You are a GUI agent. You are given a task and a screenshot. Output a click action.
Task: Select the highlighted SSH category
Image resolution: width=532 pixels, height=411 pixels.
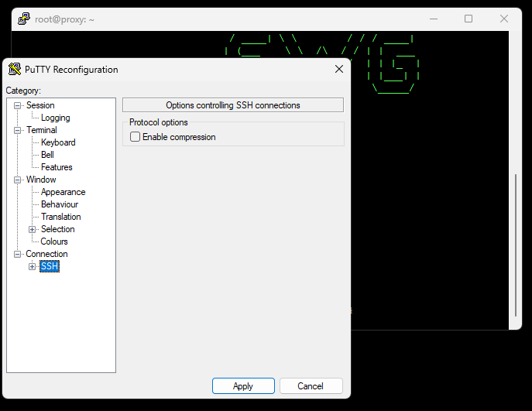[x=50, y=266]
